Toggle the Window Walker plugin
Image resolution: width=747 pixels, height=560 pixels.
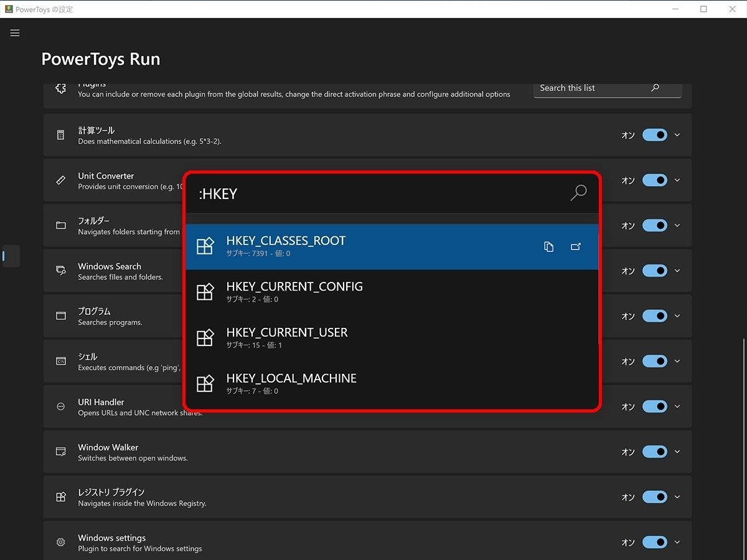point(655,452)
